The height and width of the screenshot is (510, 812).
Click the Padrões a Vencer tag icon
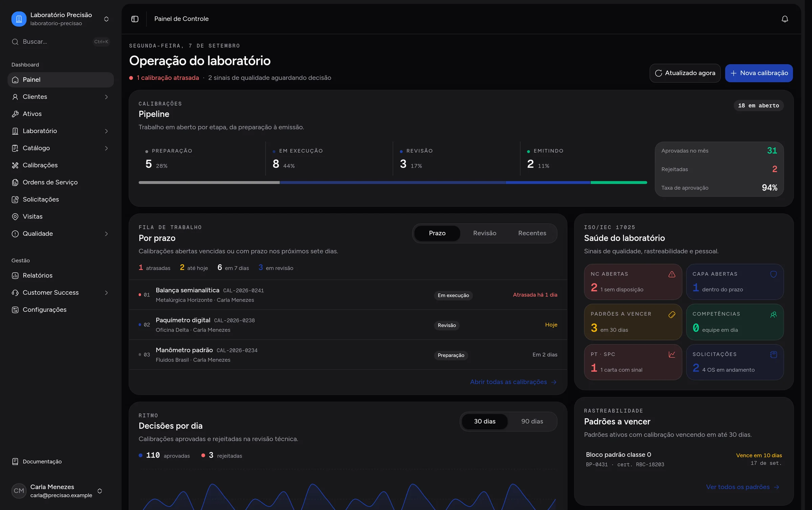(x=672, y=315)
